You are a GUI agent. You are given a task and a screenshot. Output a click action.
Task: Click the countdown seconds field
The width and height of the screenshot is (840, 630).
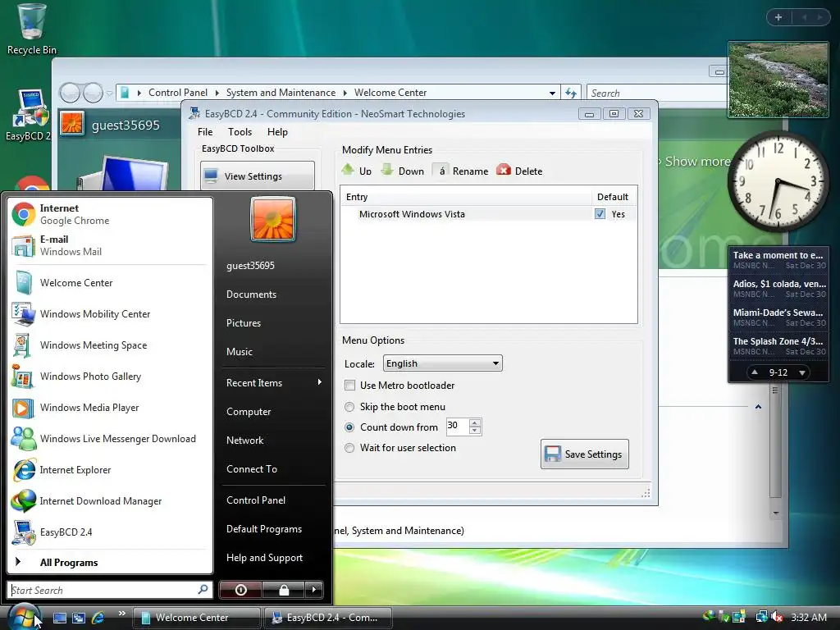[x=457, y=427]
